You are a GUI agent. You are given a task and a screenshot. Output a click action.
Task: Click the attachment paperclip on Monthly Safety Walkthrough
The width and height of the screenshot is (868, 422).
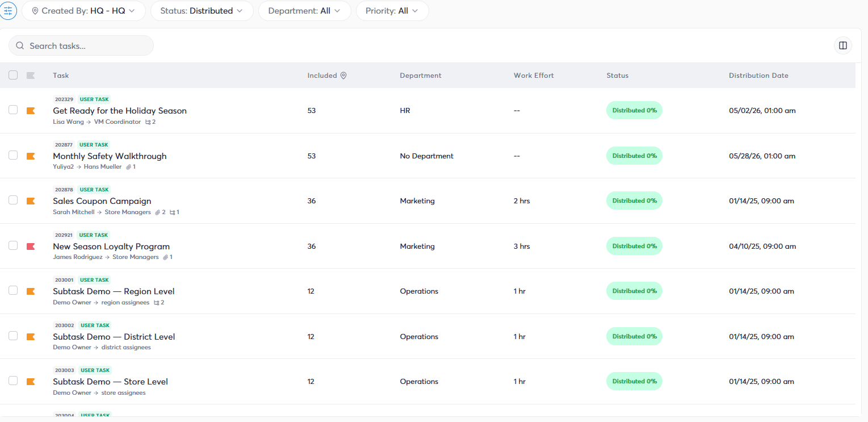[128, 167]
